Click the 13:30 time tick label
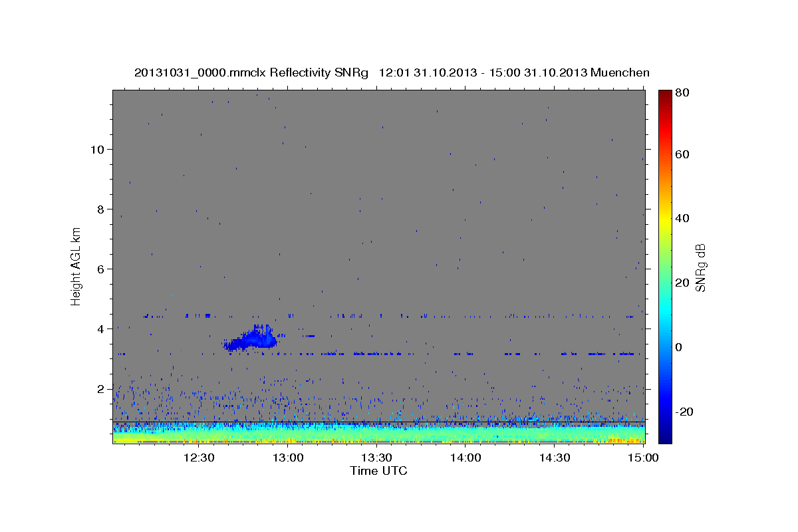798x532 pixels. click(x=376, y=458)
